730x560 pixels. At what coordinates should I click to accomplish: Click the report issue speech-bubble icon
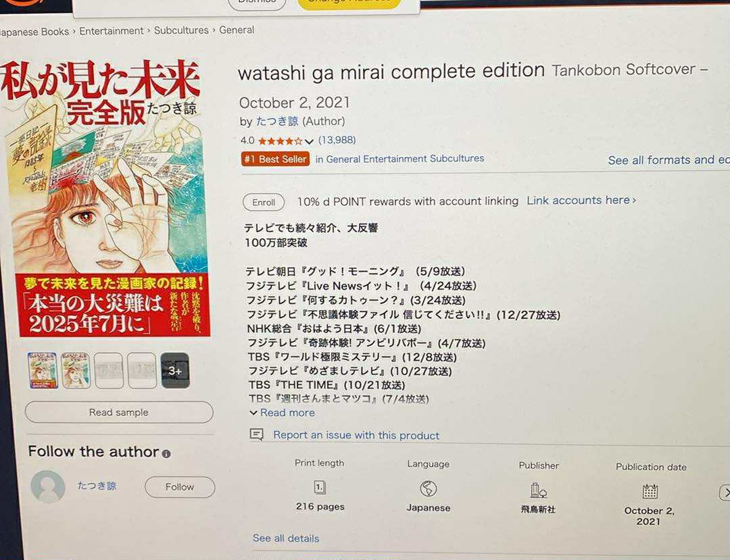point(257,434)
